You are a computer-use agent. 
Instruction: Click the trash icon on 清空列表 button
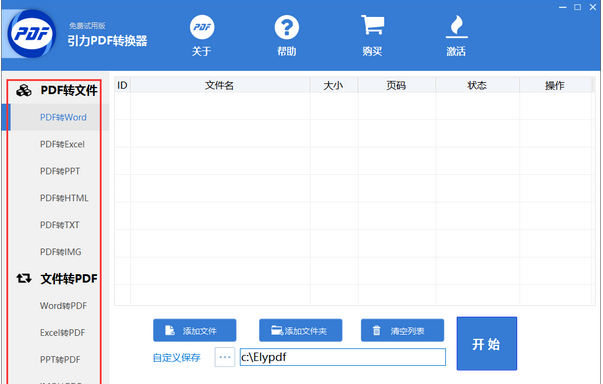coord(376,330)
